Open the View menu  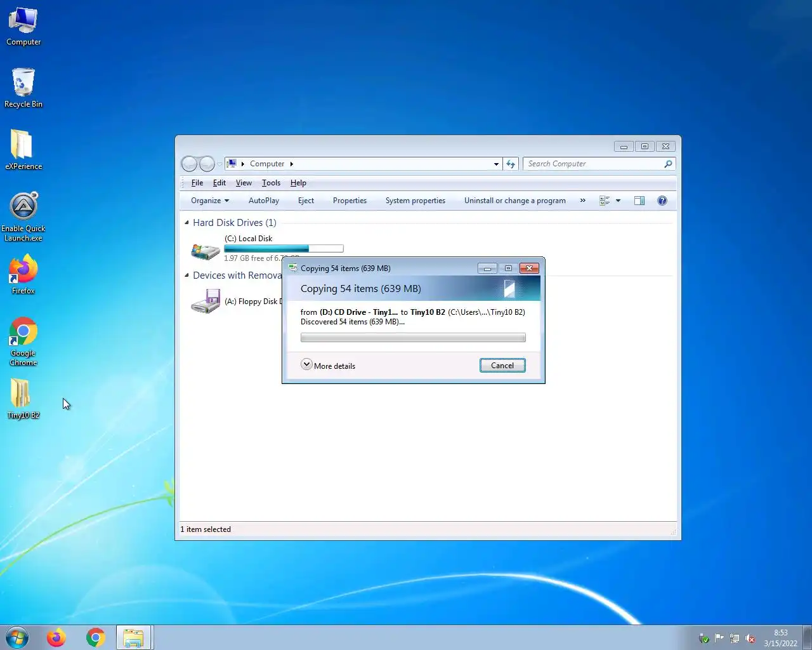click(x=244, y=183)
